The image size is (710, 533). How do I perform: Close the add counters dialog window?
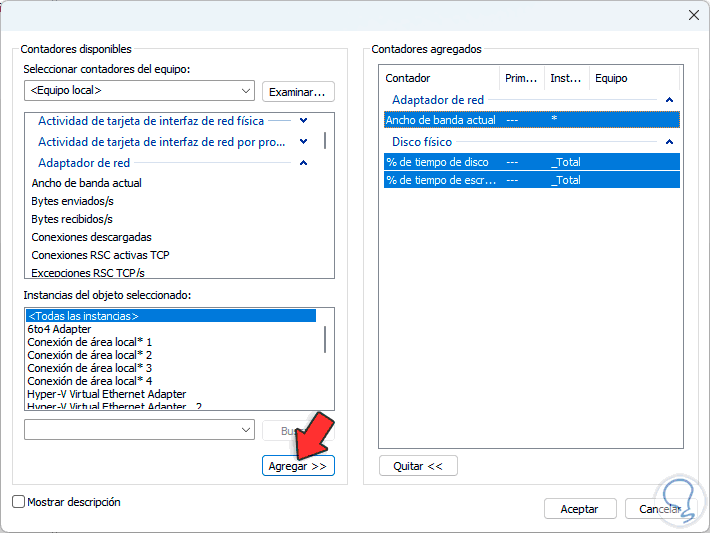[694, 15]
